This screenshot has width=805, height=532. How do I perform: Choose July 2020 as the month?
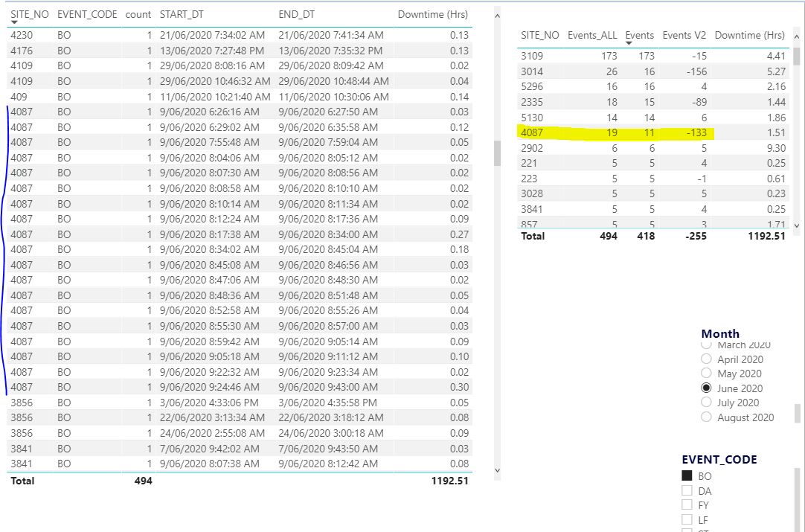(706, 403)
